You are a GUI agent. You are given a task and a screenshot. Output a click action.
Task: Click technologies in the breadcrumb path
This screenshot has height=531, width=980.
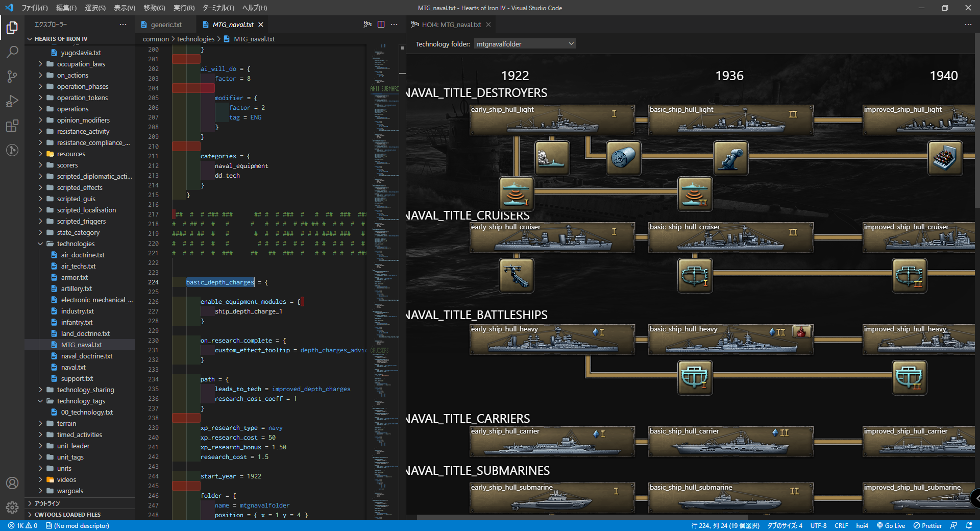(195, 39)
